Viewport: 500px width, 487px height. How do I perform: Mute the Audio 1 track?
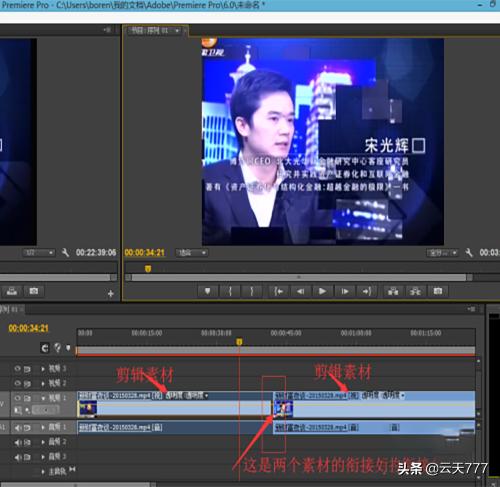tap(17, 427)
